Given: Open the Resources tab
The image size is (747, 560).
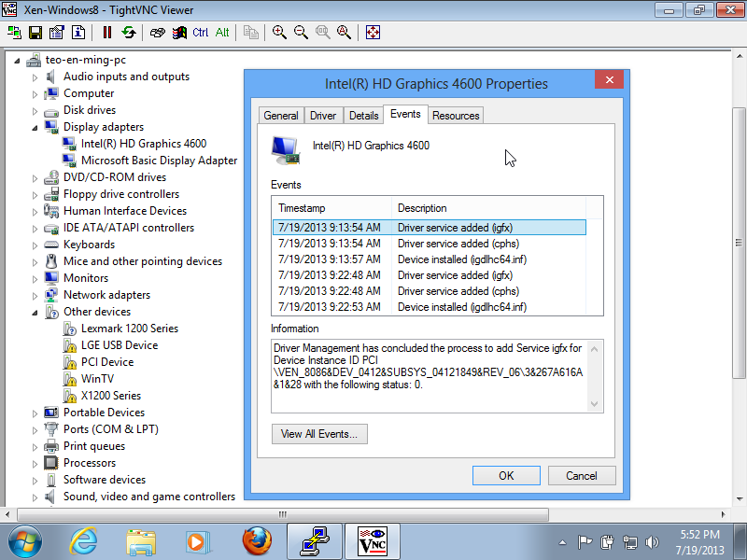Looking at the screenshot, I should pos(456,116).
